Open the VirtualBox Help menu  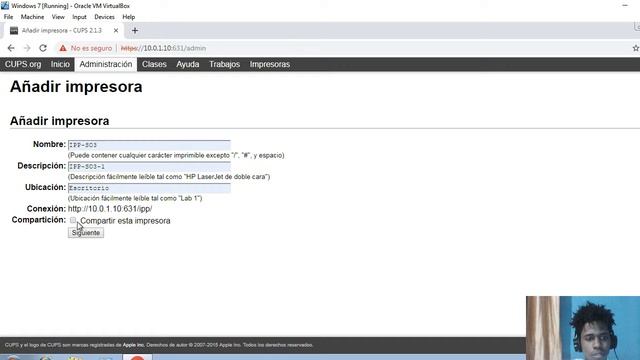click(x=129, y=17)
